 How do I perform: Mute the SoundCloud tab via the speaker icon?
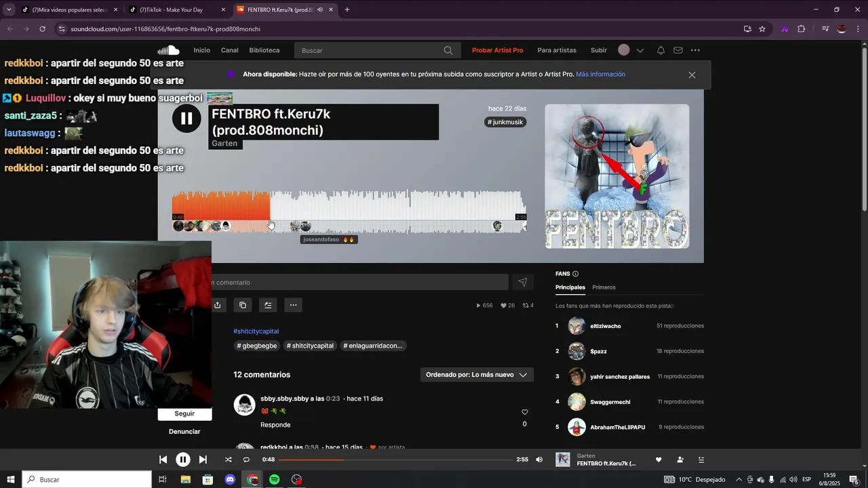point(320,9)
